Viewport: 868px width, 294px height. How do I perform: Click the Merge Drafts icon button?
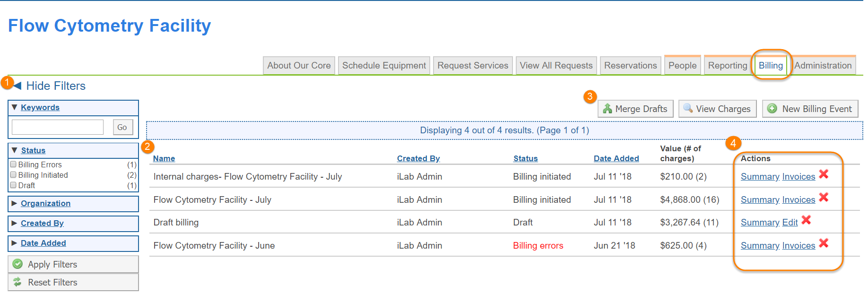608,109
